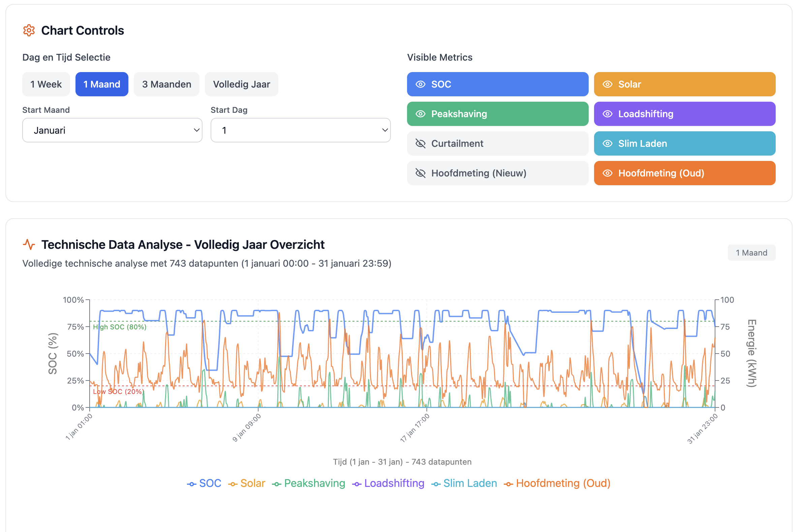Click the eye icon on Slim Laden
The image size is (804, 532).
click(x=607, y=143)
